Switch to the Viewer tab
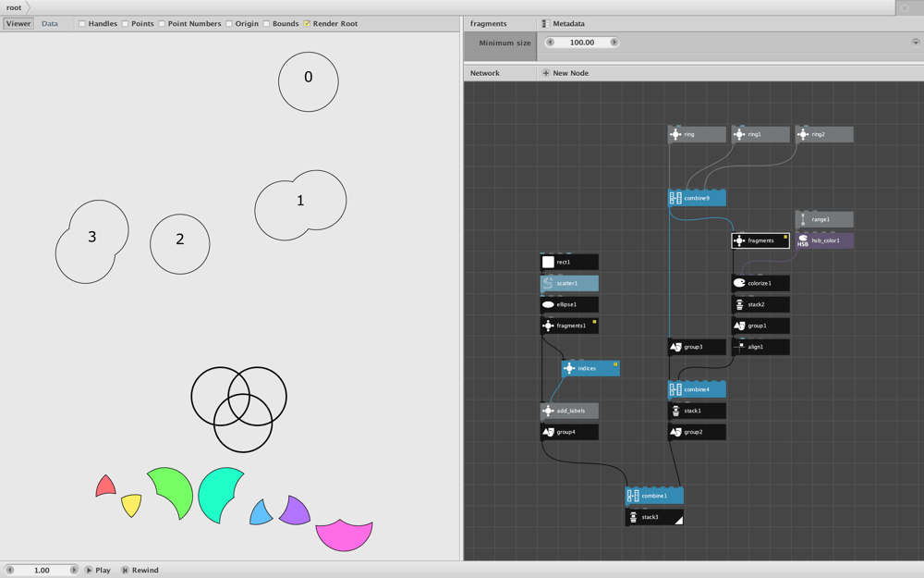The width and height of the screenshot is (924, 578). pyautogui.click(x=18, y=24)
